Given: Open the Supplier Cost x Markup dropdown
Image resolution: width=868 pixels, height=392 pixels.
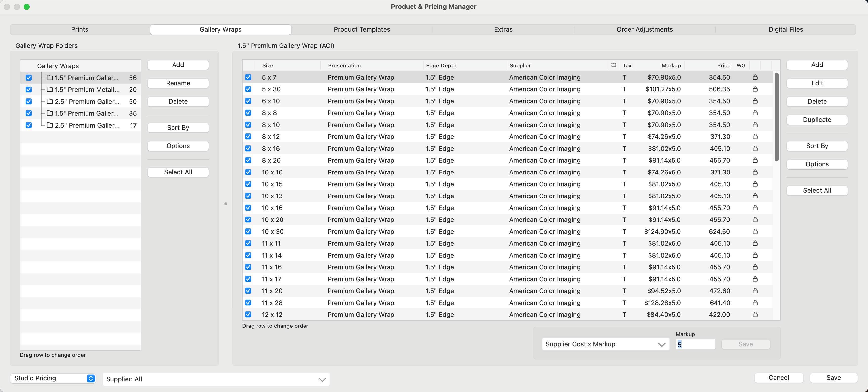Looking at the screenshot, I should point(605,344).
